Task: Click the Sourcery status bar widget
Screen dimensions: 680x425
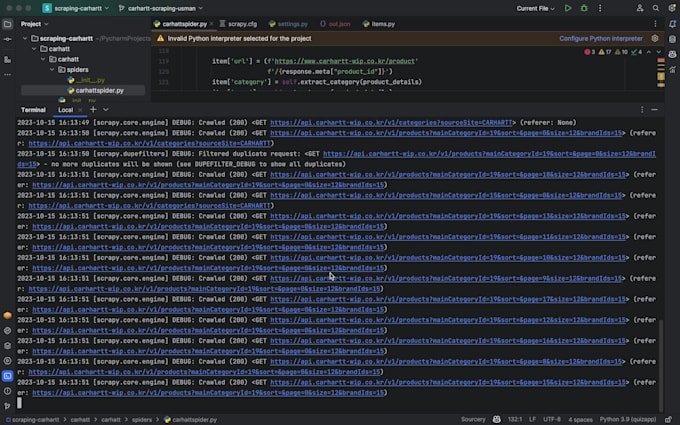Action: 473,419
